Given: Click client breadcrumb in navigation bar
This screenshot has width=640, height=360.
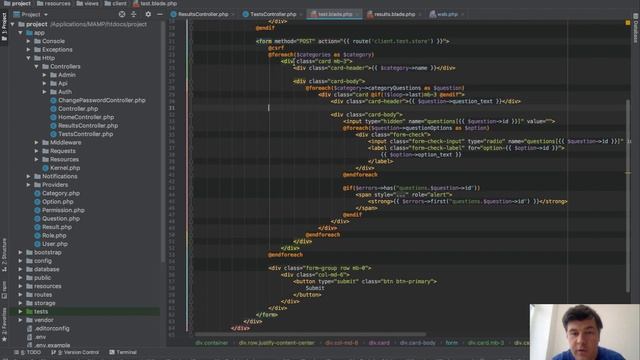Looking at the screenshot, I should tap(115, 3).
